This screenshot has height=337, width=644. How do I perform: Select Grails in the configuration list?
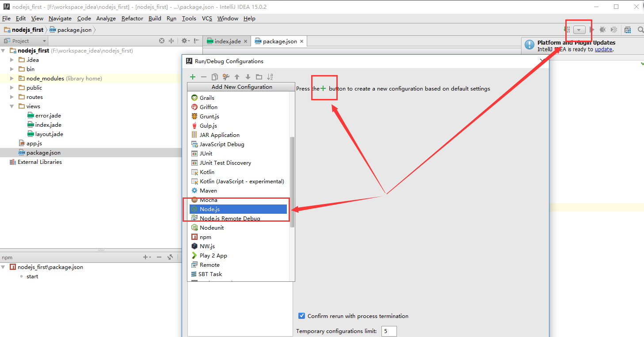click(x=238, y=98)
